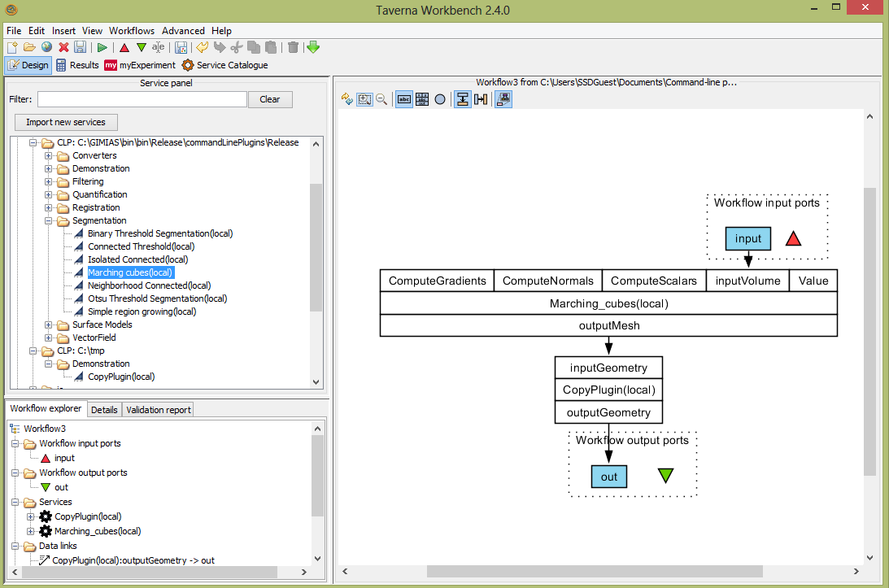Screen dimensions: 889x588
Task: Add a workflow input port via toolbar
Action: (x=124, y=48)
